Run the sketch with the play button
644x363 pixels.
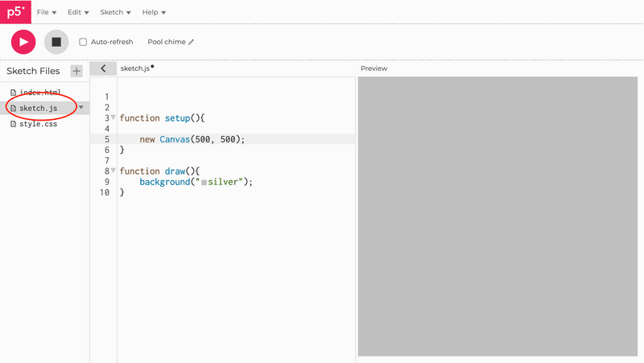(23, 42)
